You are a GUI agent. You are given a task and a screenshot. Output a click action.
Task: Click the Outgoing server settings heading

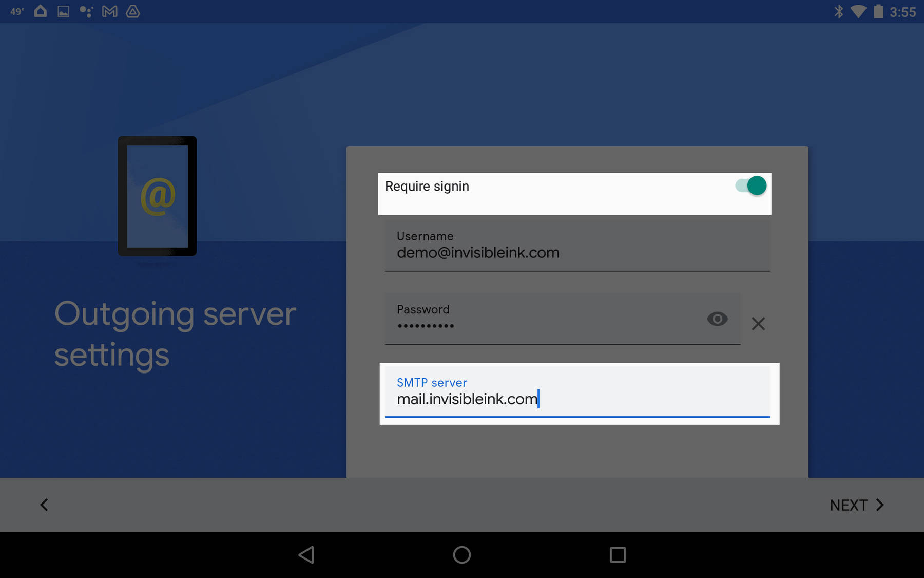pos(175,334)
